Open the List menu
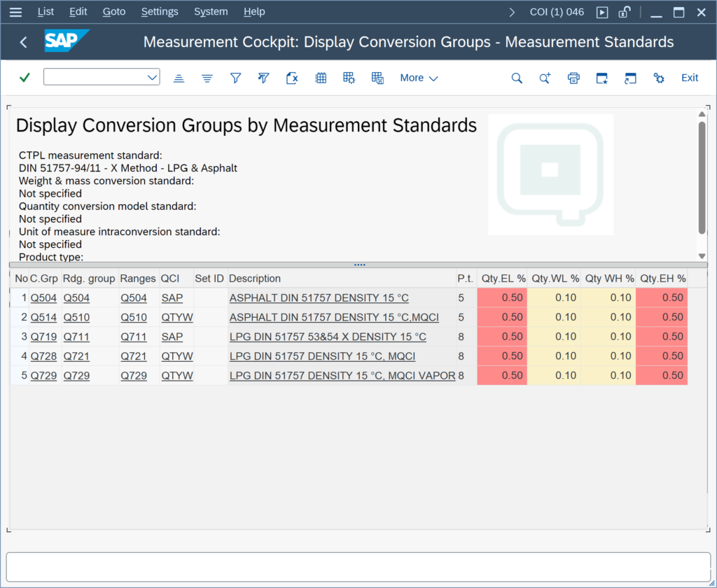 pos(46,12)
